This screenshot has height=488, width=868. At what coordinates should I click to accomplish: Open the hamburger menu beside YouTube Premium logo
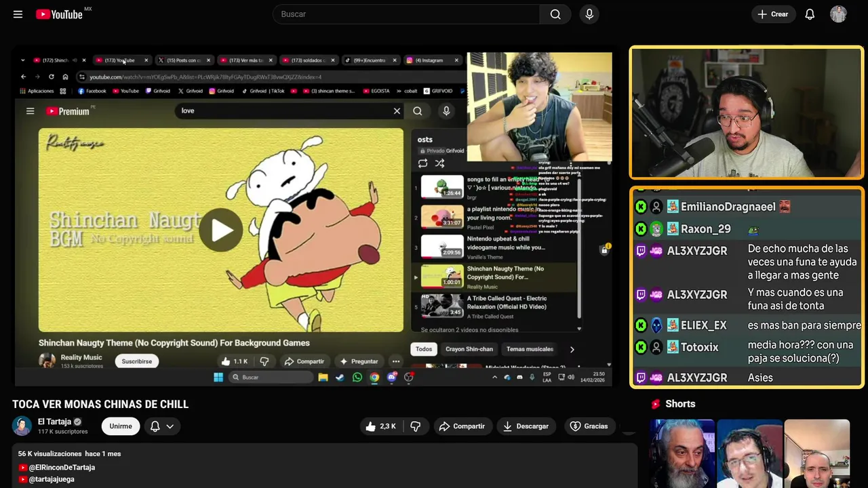point(30,111)
